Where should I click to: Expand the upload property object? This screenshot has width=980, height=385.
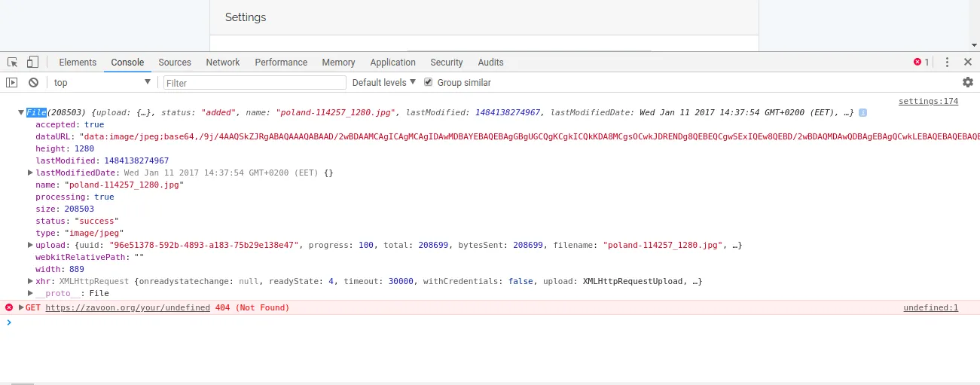click(31, 245)
